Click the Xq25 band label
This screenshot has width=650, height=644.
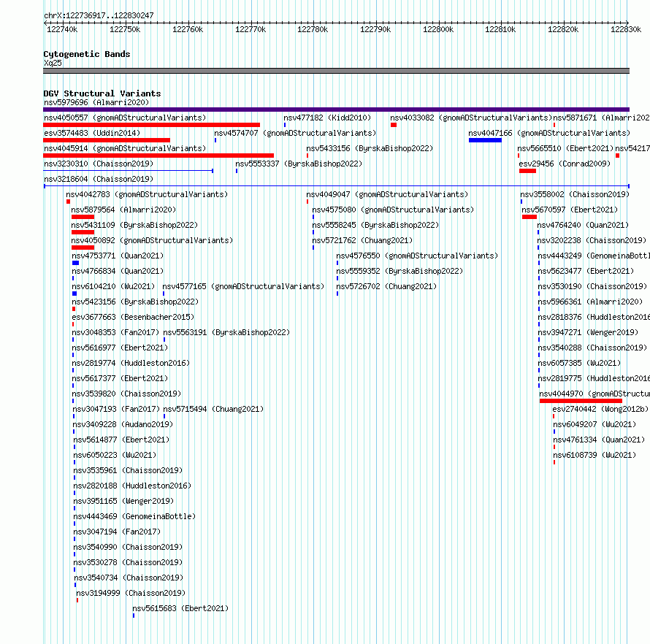tap(53, 63)
